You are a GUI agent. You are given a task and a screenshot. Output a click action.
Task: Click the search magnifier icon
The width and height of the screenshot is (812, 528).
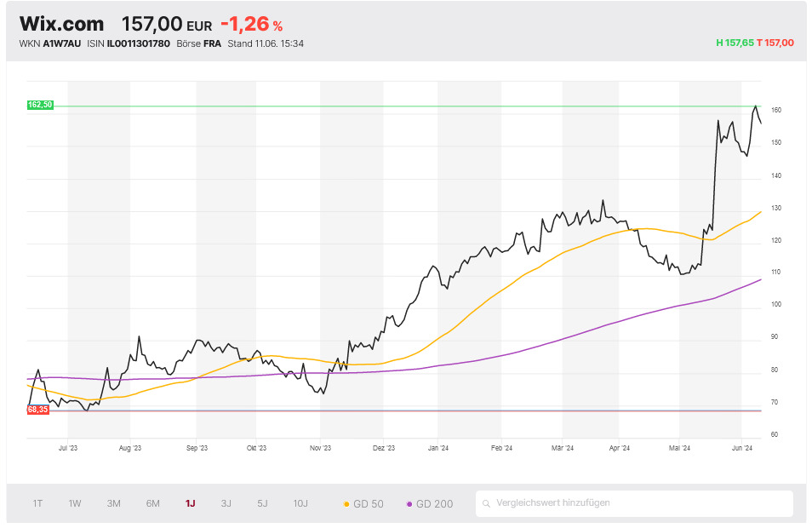point(486,503)
